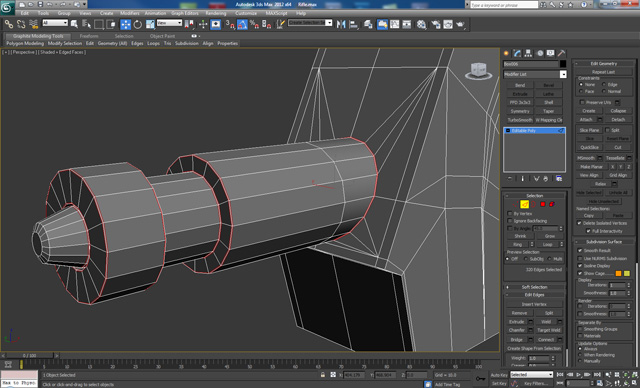Toggle Window/Crossing selection mode
Viewport: 640px width, 388px height.
pyautogui.click(x=111, y=24)
